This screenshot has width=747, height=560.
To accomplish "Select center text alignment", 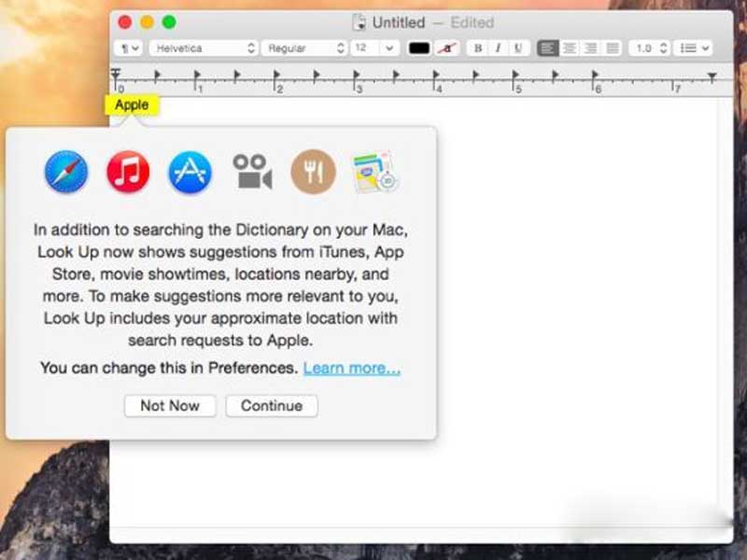I will click(570, 49).
